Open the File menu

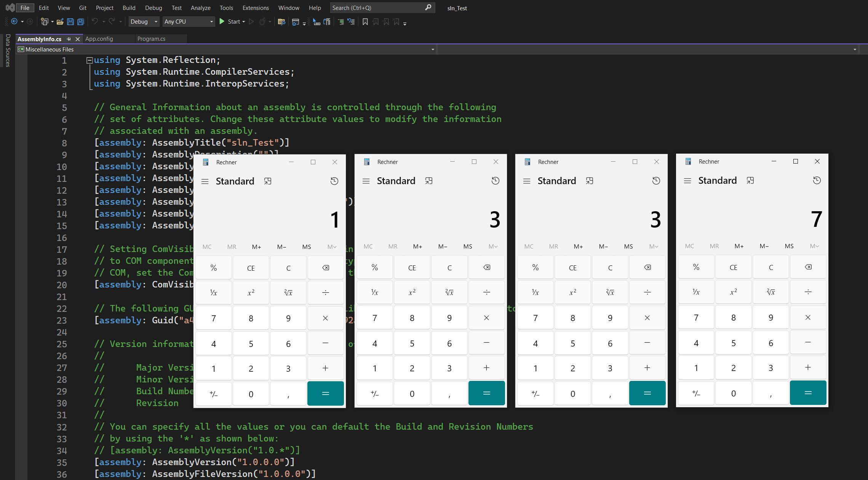pyautogui.click(x=25, y=8)
